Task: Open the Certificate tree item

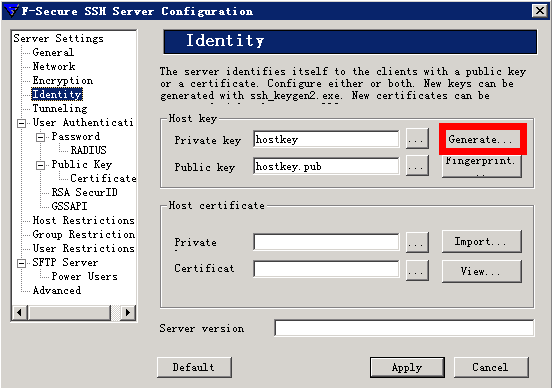Action: (103, 179)
